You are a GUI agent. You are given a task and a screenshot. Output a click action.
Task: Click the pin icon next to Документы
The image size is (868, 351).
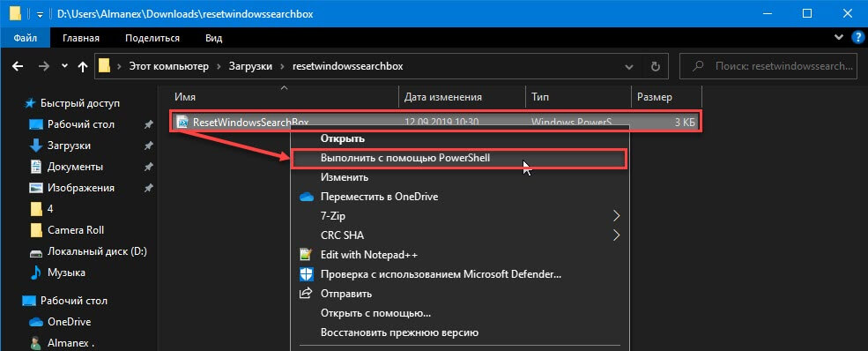click(148, 168)
